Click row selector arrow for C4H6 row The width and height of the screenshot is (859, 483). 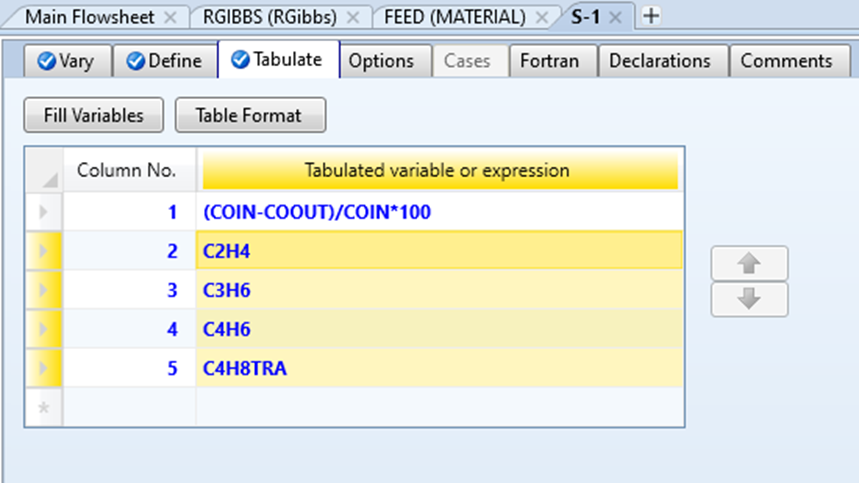point(44,329)
